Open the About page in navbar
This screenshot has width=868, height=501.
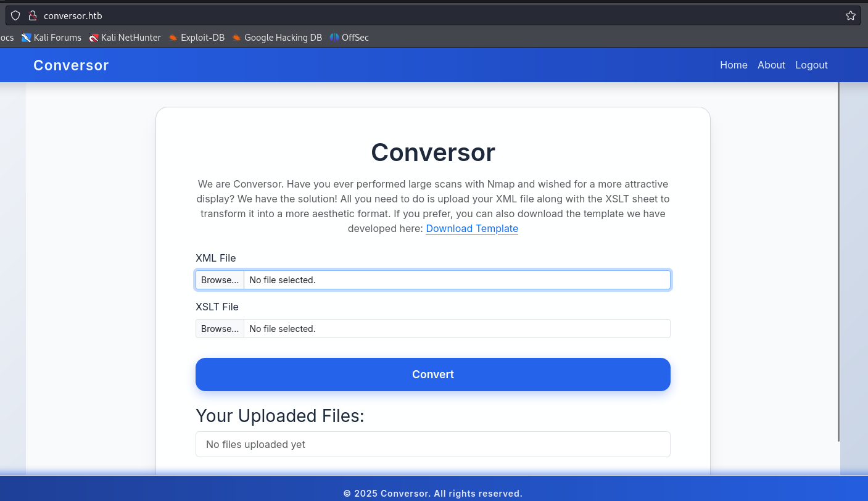point(771,65)
